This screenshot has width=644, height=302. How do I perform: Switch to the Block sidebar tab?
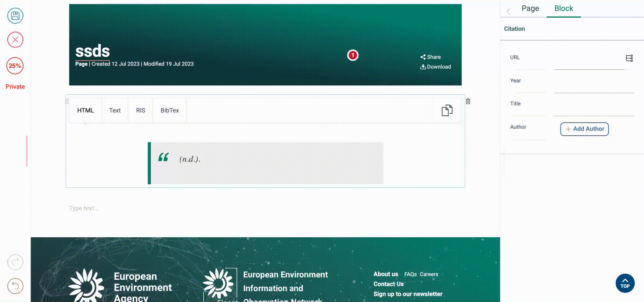coord(563,8)
